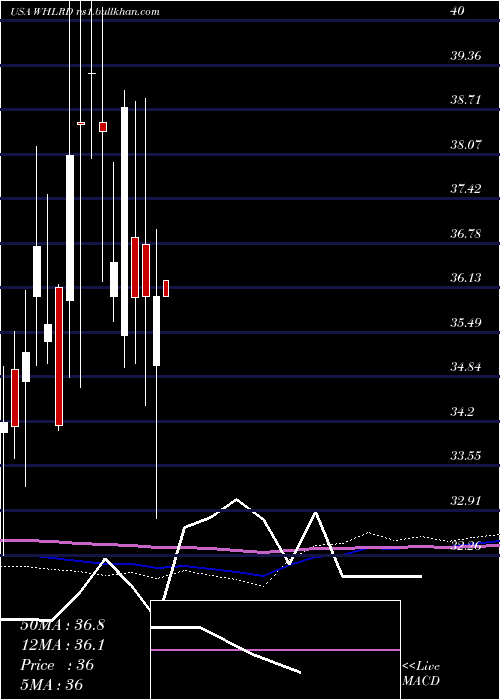This screenshot has width=500, height=700.
Task: Click the '50MA : 36.8' readout
Action: tap(62, 625)
